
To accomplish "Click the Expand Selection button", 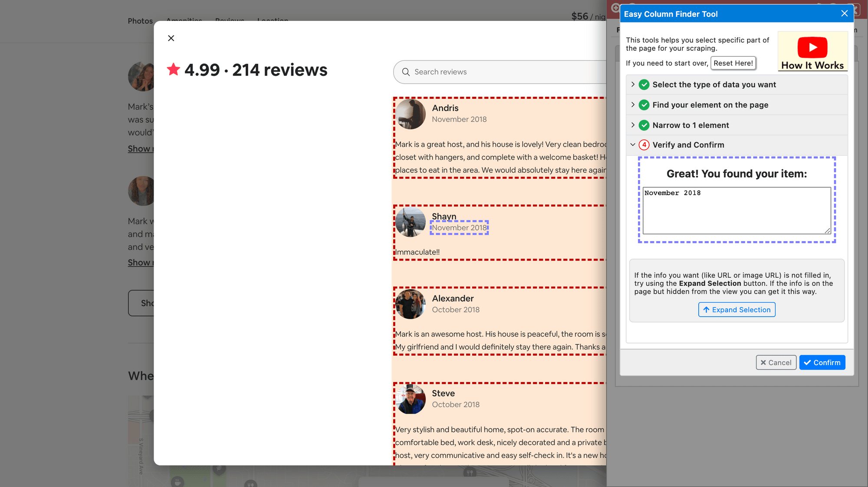I will tap(736, 310).
